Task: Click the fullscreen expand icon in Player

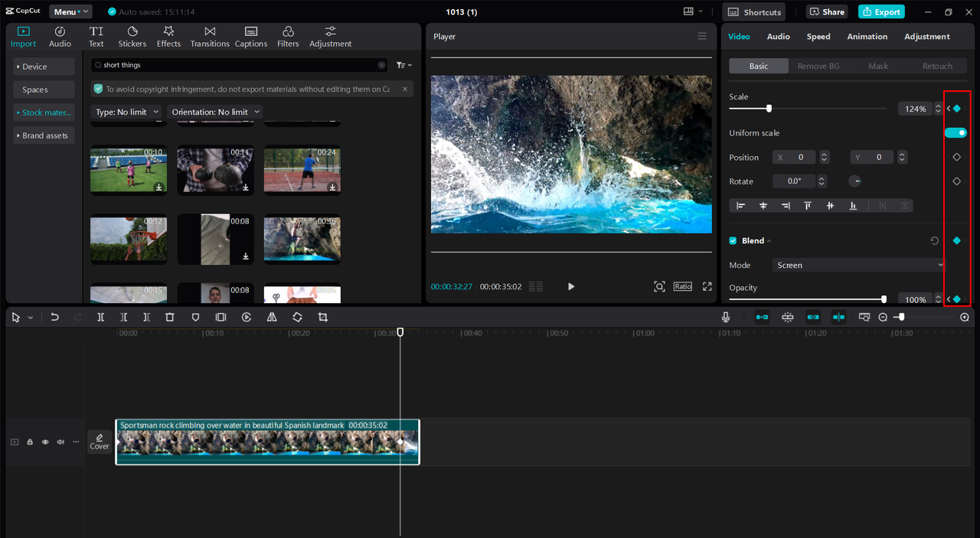Action: [707, 286]
